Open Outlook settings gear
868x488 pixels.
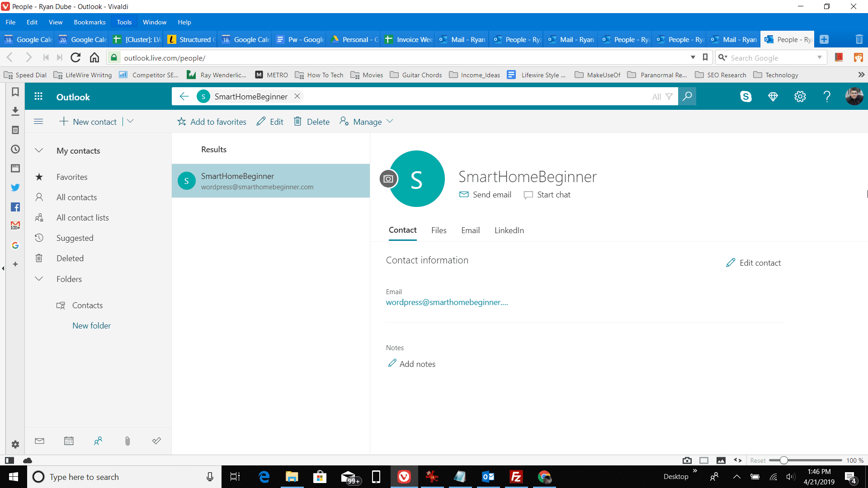[x=800, y=96]
